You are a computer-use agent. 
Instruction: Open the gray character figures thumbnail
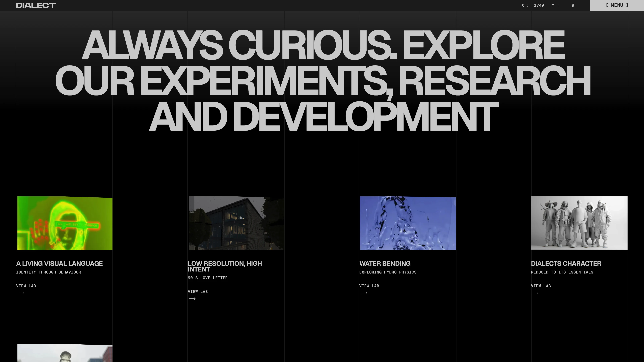579,223
